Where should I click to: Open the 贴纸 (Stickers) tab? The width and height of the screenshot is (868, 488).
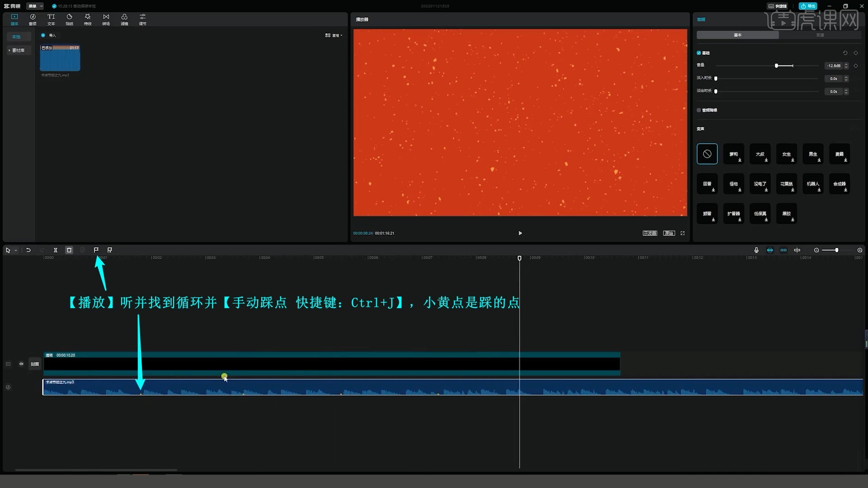(x=69, y=19)
